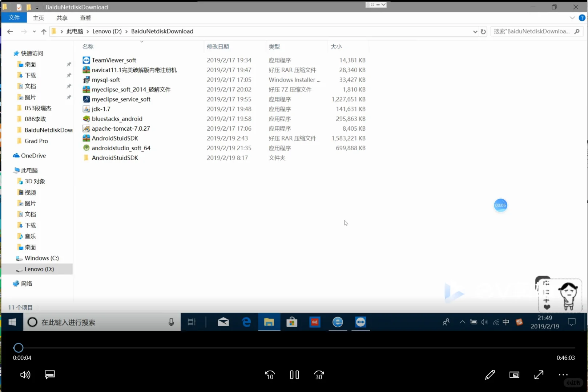This screenshot has width=588, height=392.
Task: Skip back 10 seconds in video
Action: 270,375
